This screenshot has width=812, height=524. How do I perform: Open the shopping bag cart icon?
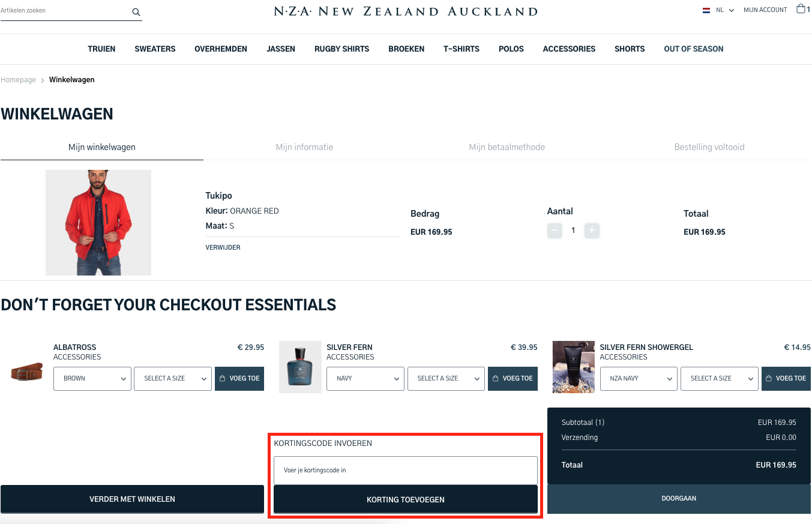[x=801, y=9]
